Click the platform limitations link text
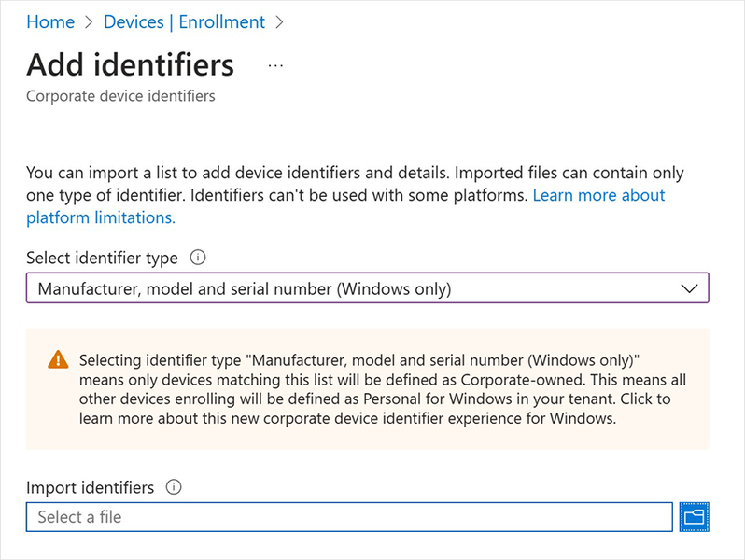 [101, 217]
